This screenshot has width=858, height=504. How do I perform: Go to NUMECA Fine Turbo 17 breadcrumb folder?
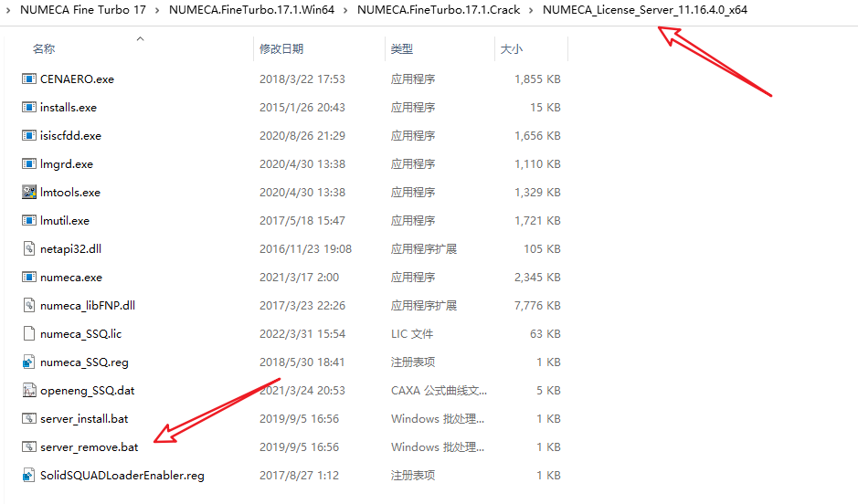[x=83, y=10]
